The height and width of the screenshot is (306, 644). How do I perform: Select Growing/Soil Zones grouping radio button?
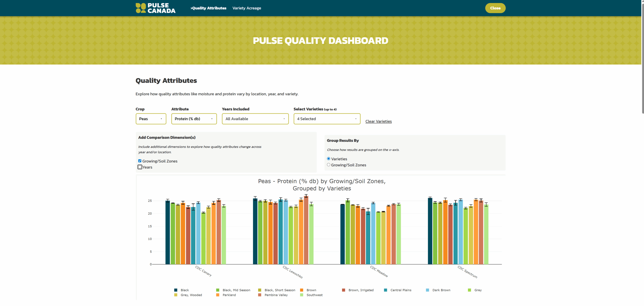point(329,165)
